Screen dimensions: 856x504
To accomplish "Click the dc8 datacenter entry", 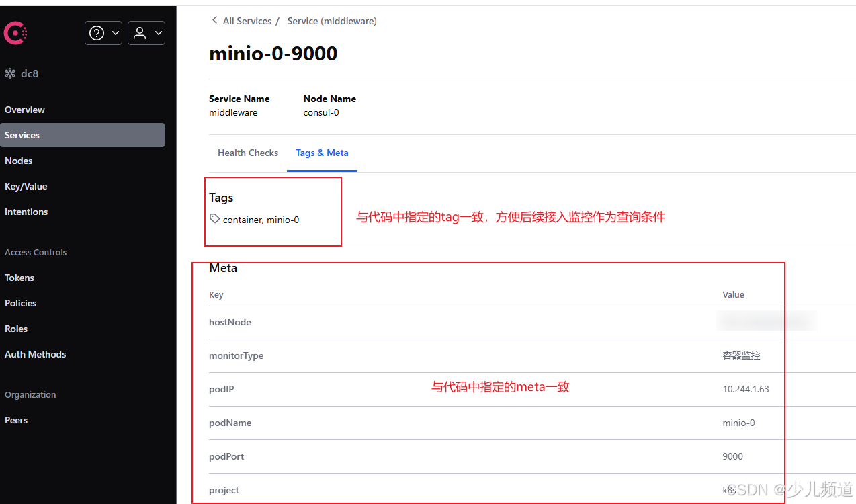I will point(22,73).
